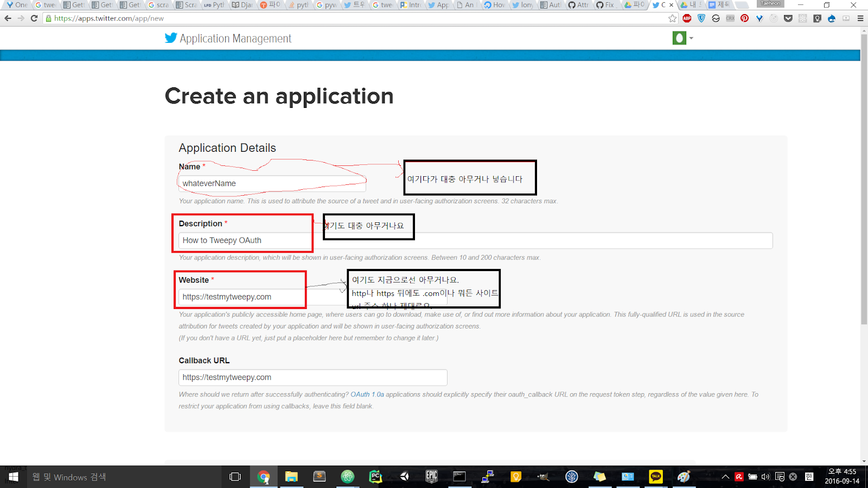Click the Chrome taskbar icon
The width and height of the screenshot is (868, 488).
(x=264, y=477)
